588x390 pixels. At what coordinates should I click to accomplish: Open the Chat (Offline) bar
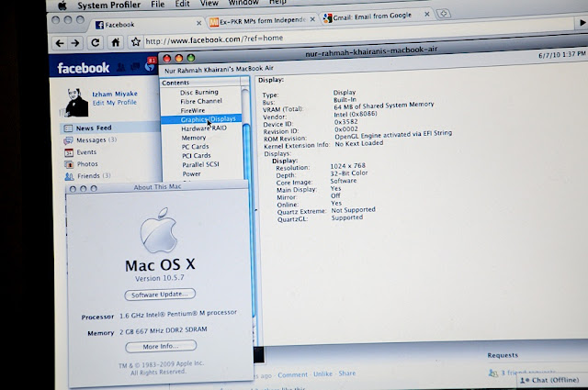click(552, 381)
